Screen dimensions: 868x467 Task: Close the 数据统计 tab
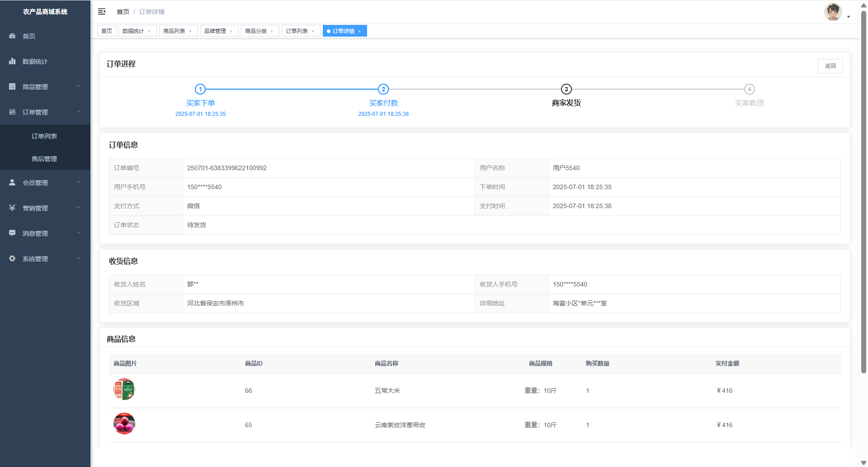(149, 31)
